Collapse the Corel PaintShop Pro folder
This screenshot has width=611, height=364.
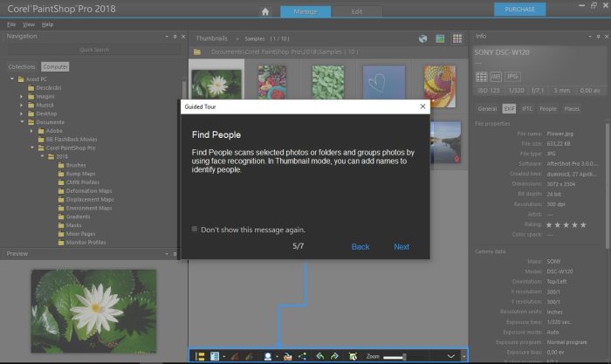click(32, 148)
